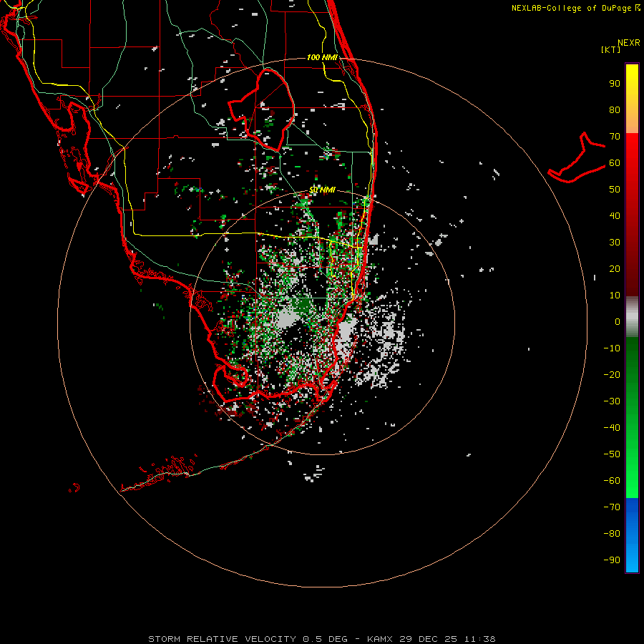This screenshot has width=644, height=644.
Task: Click the yellow top segment of color bar
Action: [x=632, y=98]
